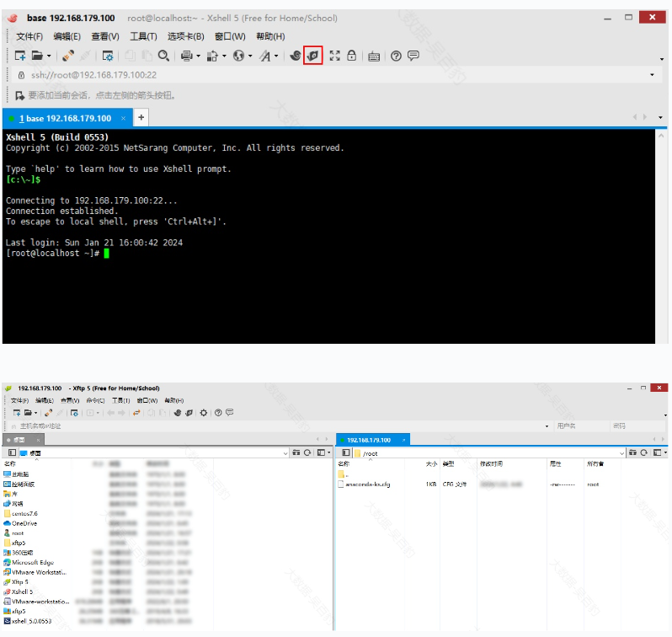The width and height of the screenshot is (672, 637).
Task: Click the color scheme icon in Xshell toolbar
Action: point(212,56)
